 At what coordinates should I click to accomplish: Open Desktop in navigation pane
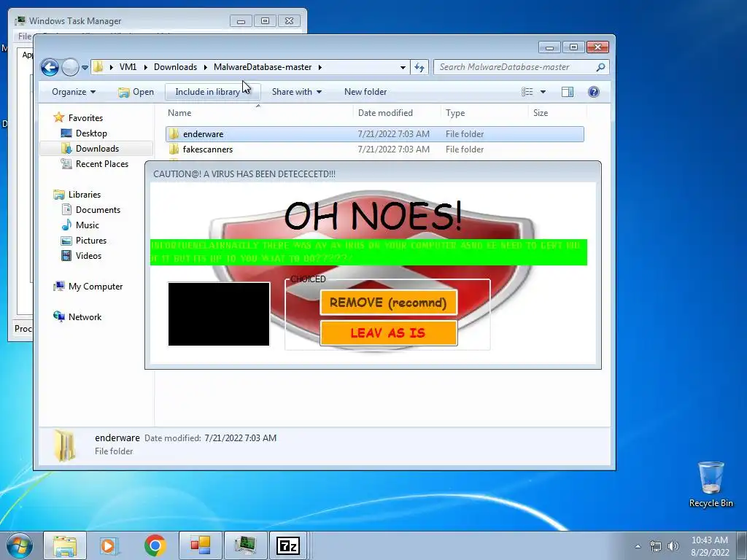91,133
